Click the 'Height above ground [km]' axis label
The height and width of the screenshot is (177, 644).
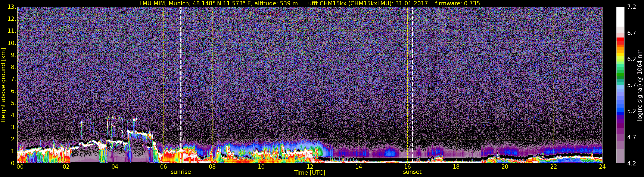(x=3, y=85)
